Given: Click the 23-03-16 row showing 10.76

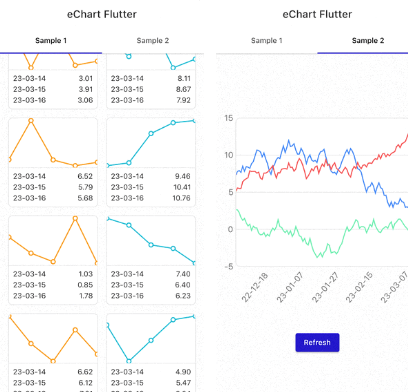Looking at the screenshot, I should pos(151,198).
